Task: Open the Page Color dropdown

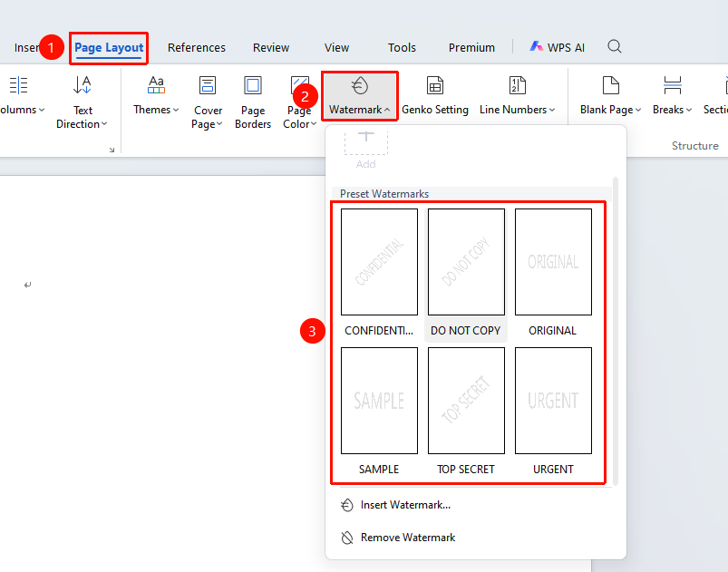Action: click(300, 117)
